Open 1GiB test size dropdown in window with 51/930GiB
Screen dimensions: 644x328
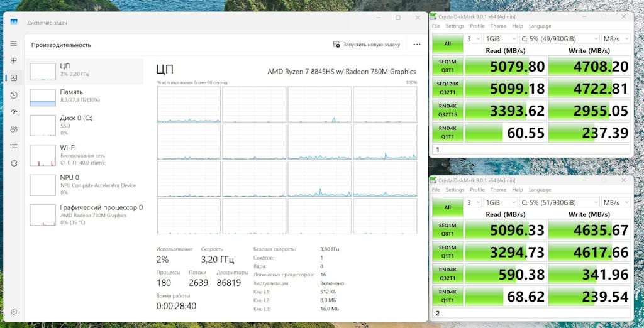[500, 202]
